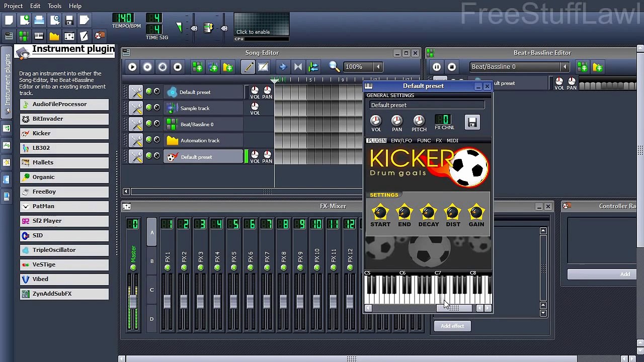The width and height of the screenshot is (644, 362).
Task: Select the AudioFileProcessor instrument plugin
Action: pos(64,104)
